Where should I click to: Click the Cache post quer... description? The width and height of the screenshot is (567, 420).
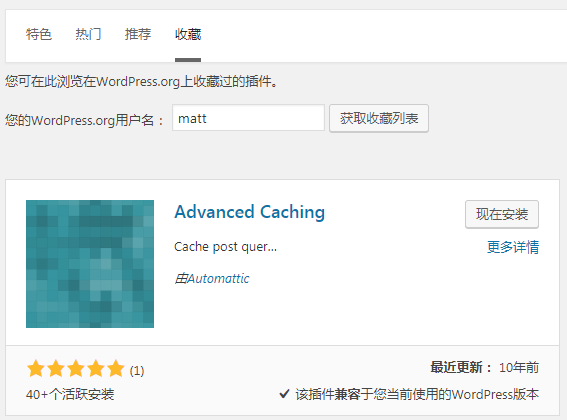225,247
